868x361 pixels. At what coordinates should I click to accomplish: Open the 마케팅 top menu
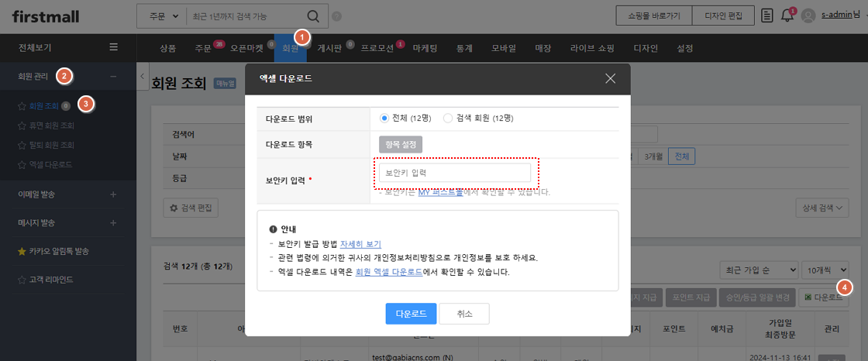pyautogui.click(x=425, y=48)
